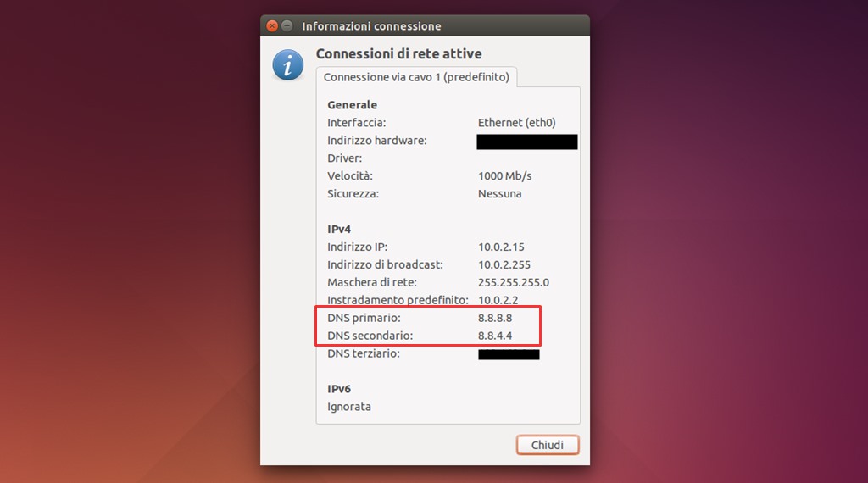Click the grey minimize window button
868x483 pixels.
287,26
